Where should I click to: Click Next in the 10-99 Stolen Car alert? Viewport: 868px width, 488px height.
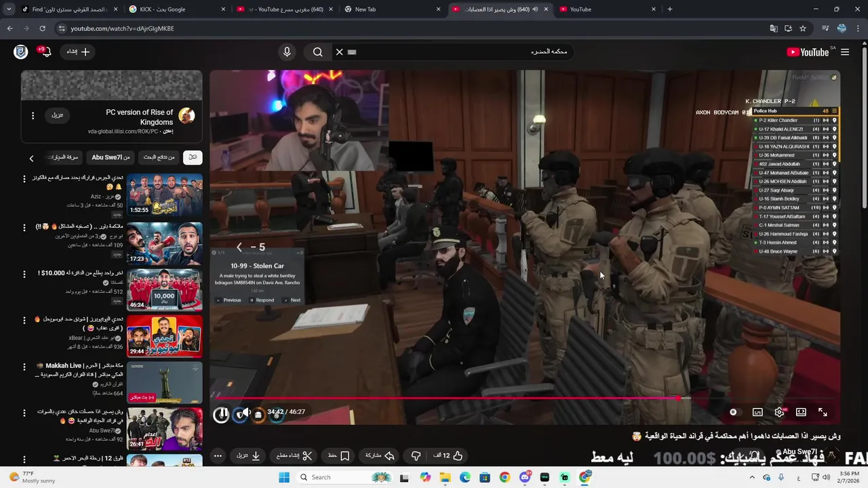coord(293,300)
